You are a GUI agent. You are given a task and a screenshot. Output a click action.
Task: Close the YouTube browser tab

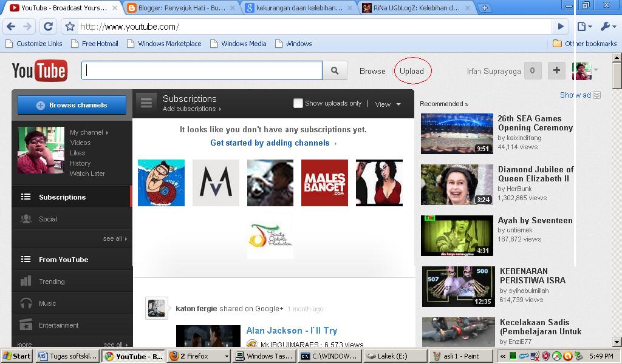[115, 8]
